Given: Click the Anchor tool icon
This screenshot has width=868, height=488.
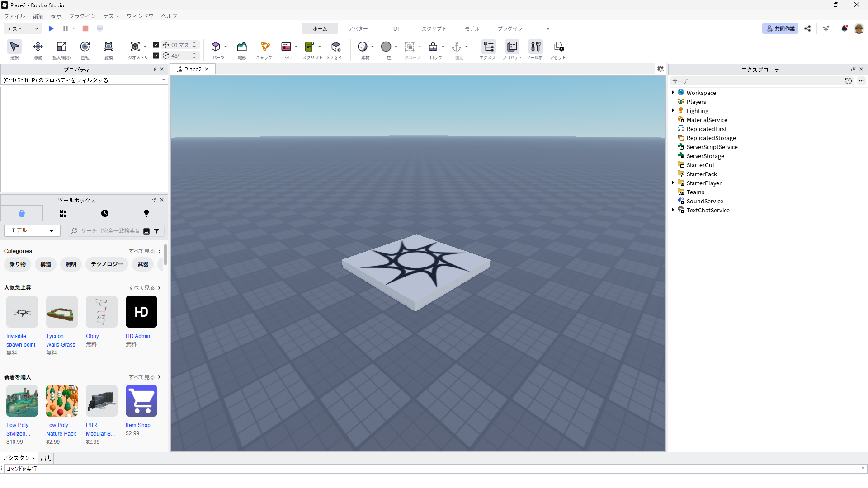Looking at the screenshot, I should (x=457, y=47).
